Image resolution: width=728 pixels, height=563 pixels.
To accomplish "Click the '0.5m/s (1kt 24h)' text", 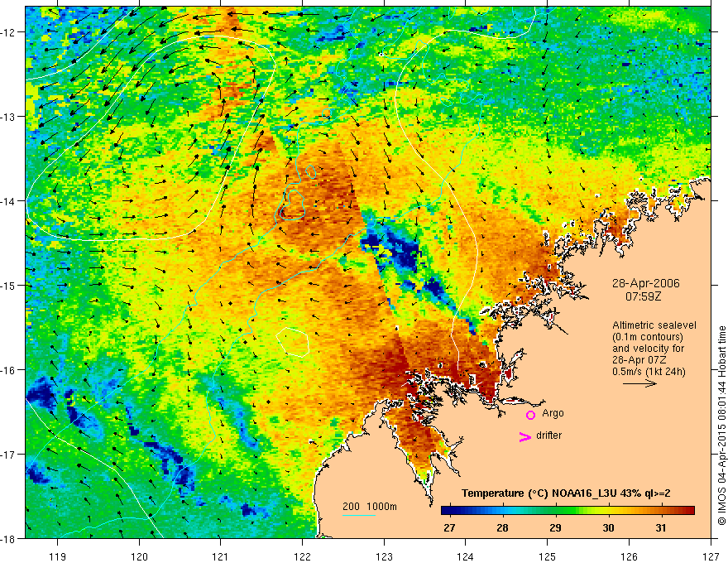I will tap(649, 372).
